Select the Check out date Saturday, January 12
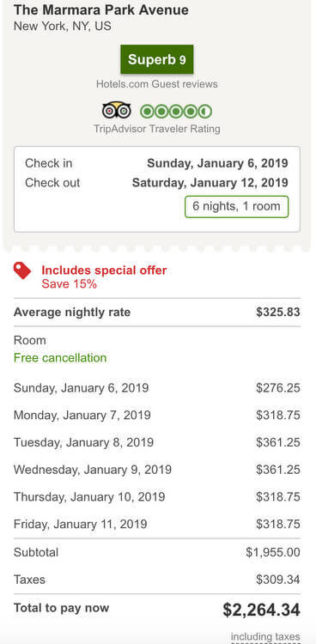Viewport: 316px width, 644px height. coord(210,183)
